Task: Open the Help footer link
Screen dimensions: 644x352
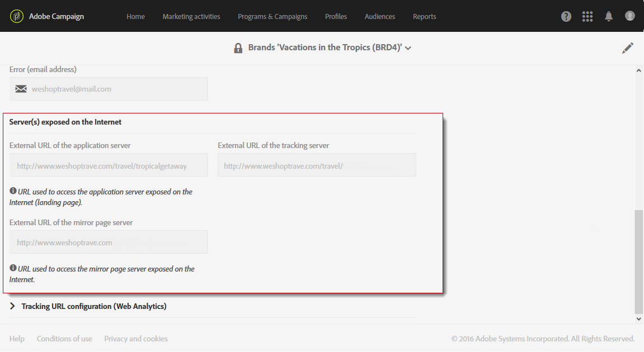Action: point(17,339)
